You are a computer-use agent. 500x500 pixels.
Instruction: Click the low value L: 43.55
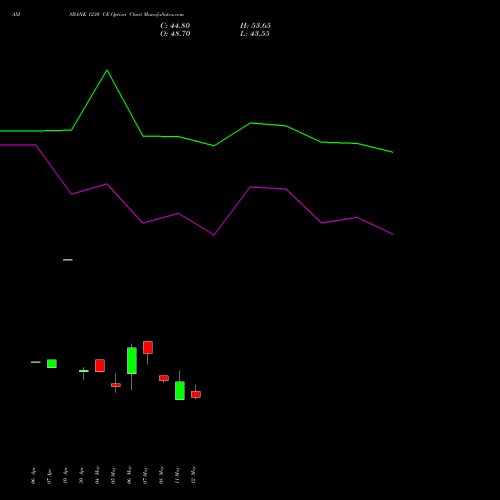255,34
